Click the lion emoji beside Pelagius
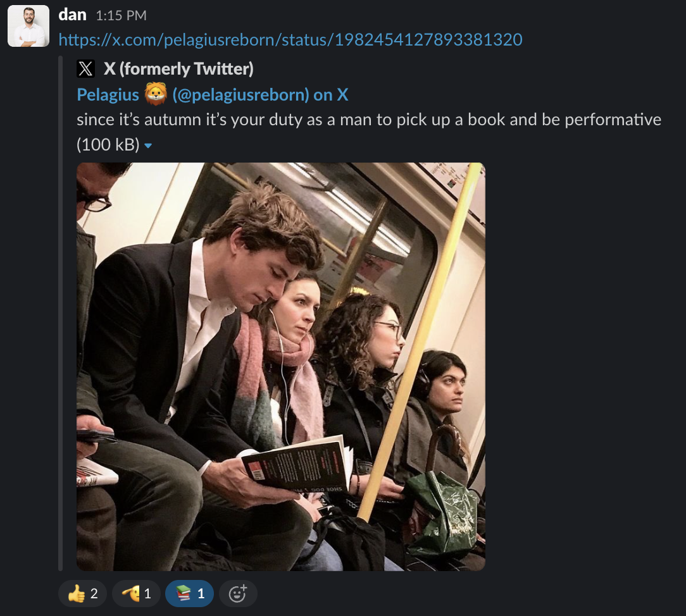The image size is (686, 616). point(154,95)
